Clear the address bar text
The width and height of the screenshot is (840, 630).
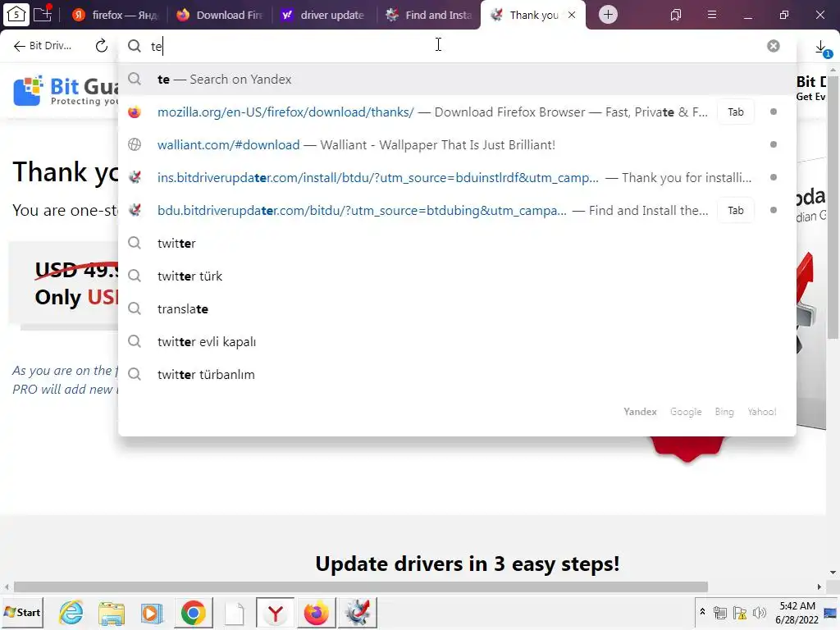pyautogui.click(x=773, y=46)
